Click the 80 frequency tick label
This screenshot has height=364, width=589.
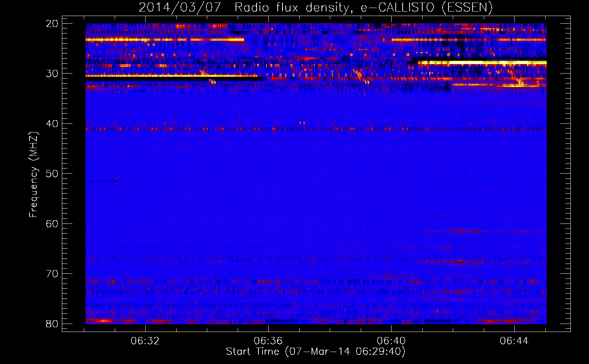(52, 324)
